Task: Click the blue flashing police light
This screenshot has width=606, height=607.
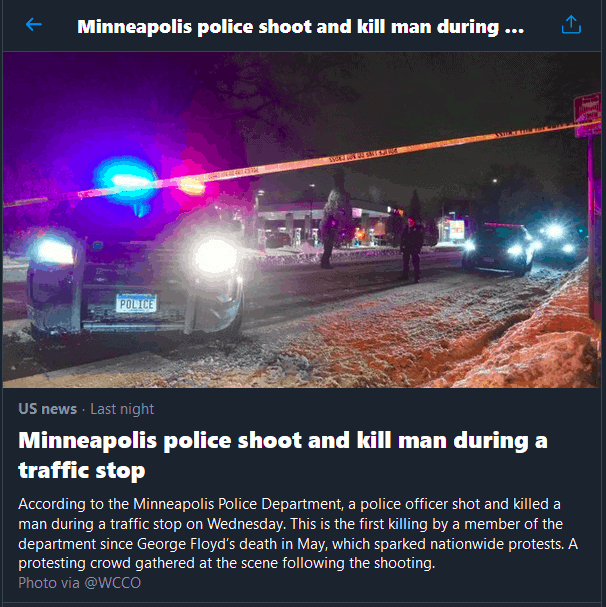Action: [x=125, y=179]
